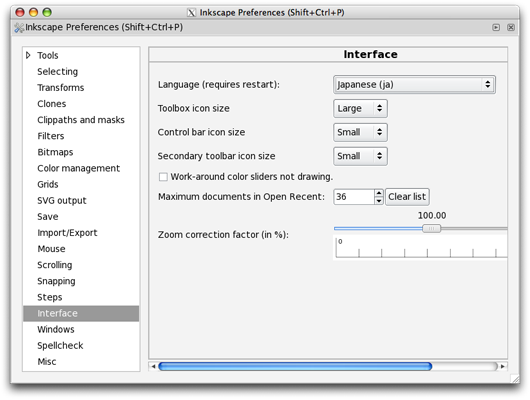This screenshot has width=530, height=400.
Task: Click the green zoom window button
Action: pos(47,13)
